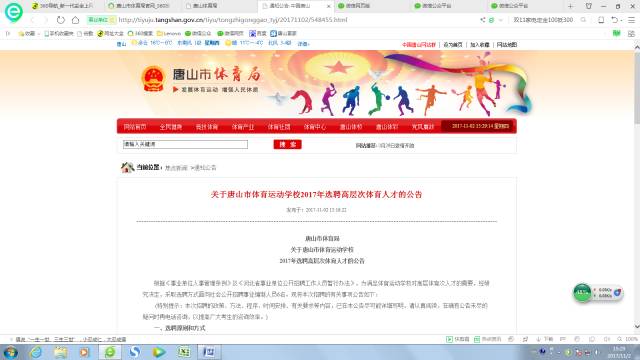Click the vertical scrollbar down arrow
The image size is (640, 360).
[637, 326]
